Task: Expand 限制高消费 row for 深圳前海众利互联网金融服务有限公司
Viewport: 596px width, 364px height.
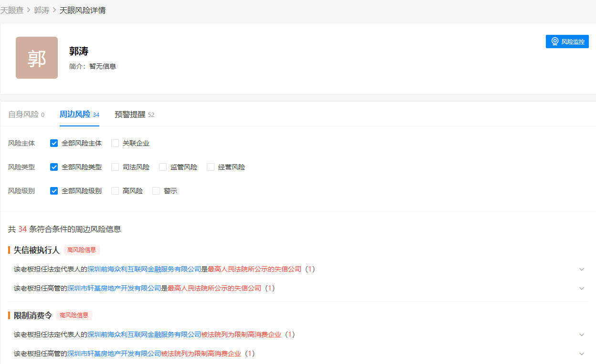Action: 582,334
